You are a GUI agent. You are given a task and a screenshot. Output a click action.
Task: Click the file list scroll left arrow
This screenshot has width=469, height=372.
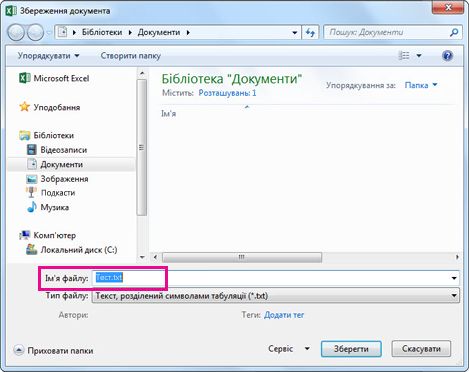tap(155, 257)
